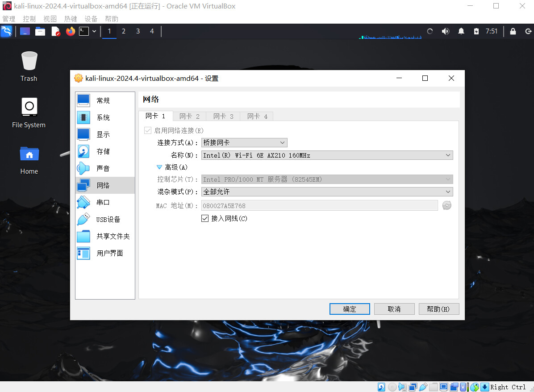Open the text editor icon in Kali panel
The image size is (534, 392).
pos(55,31)
